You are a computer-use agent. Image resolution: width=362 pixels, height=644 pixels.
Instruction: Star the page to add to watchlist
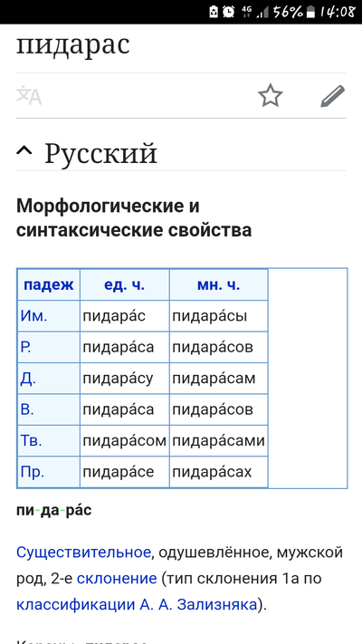[x=271, y=96]
